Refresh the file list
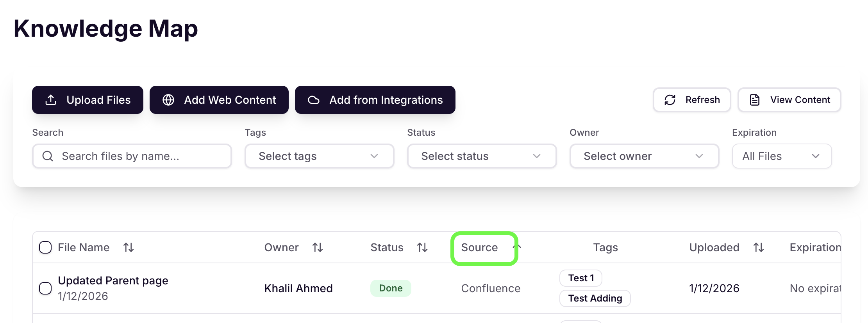 pyautogui.click(x=692, y=100)
